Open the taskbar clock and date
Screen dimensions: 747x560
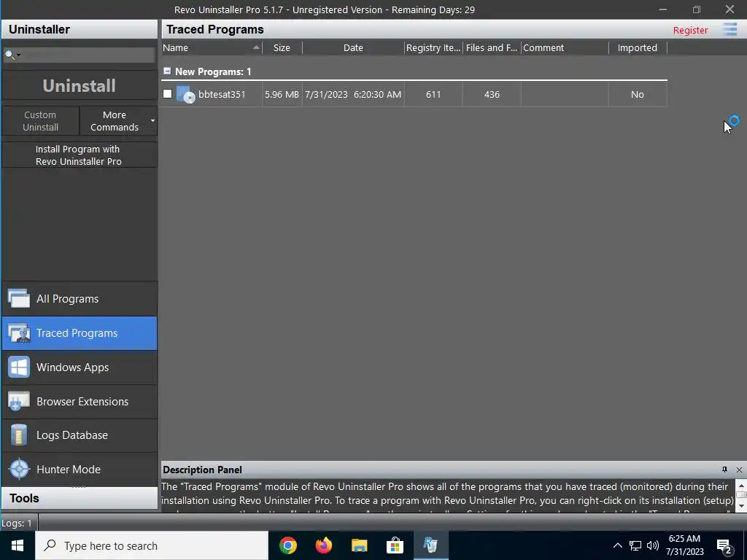coord(684,545)
